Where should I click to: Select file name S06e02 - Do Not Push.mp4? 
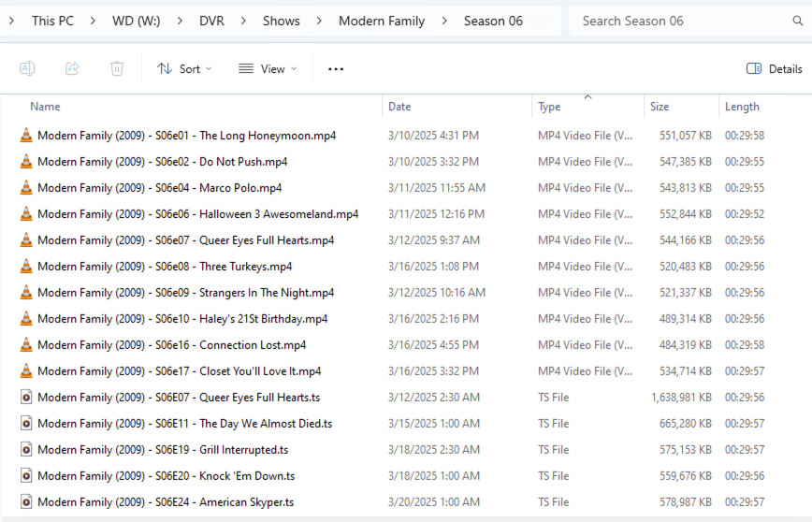point(162,162)
